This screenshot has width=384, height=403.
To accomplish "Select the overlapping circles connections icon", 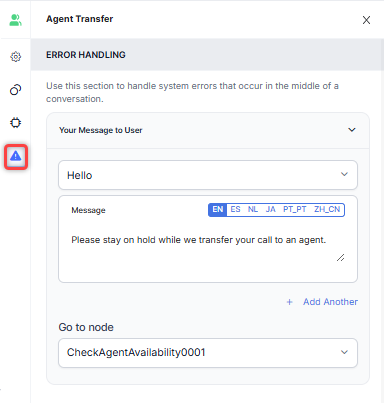I will click(15, 90).
